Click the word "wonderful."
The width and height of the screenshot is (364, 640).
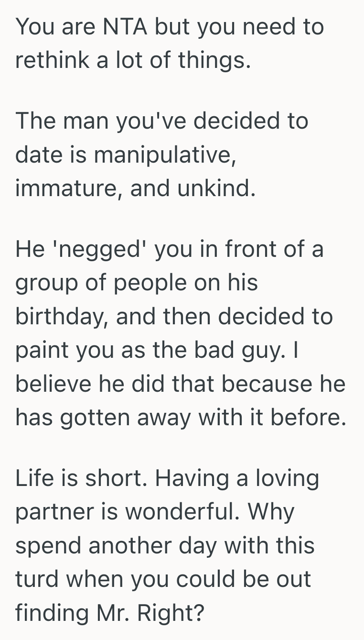184,512
